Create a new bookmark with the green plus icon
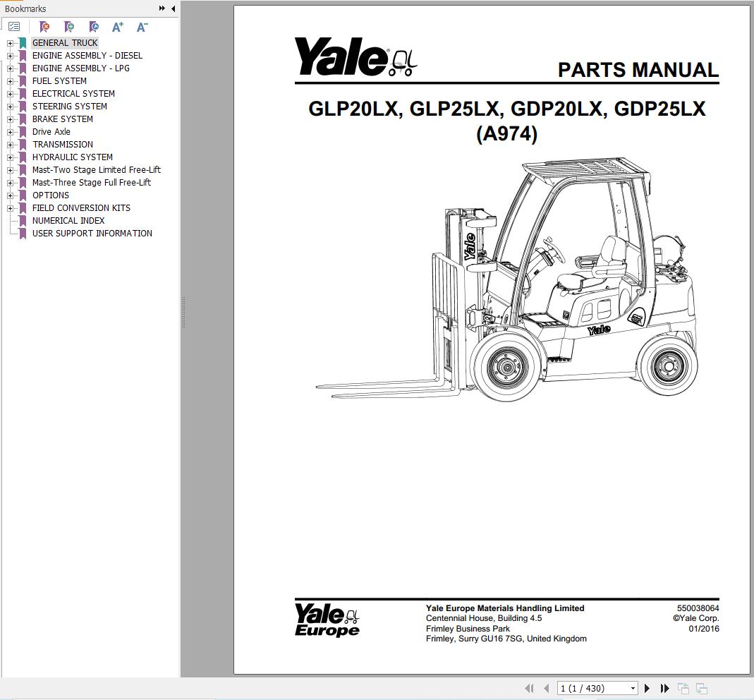The height and width of the screenshot is (700, 754). pos(69,26)
